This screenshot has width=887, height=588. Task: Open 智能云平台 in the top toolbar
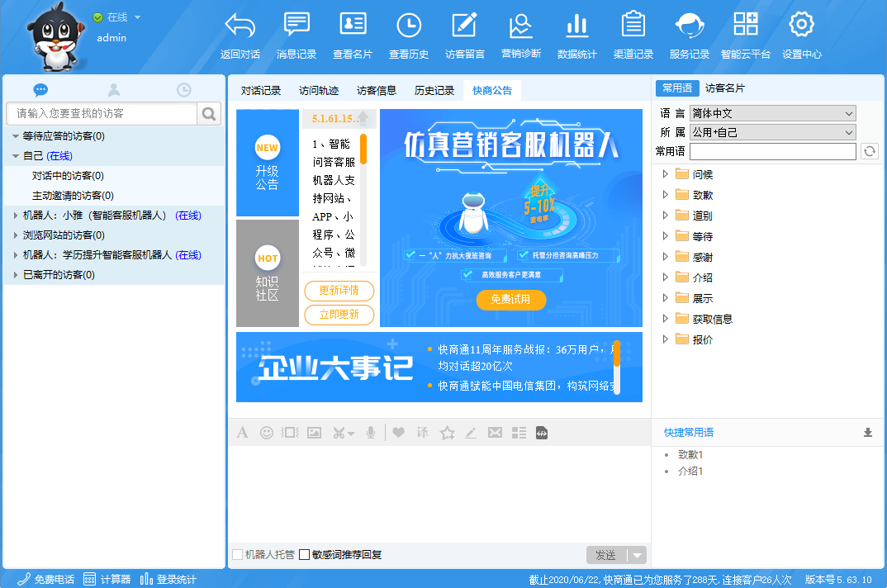coord(745,36)
